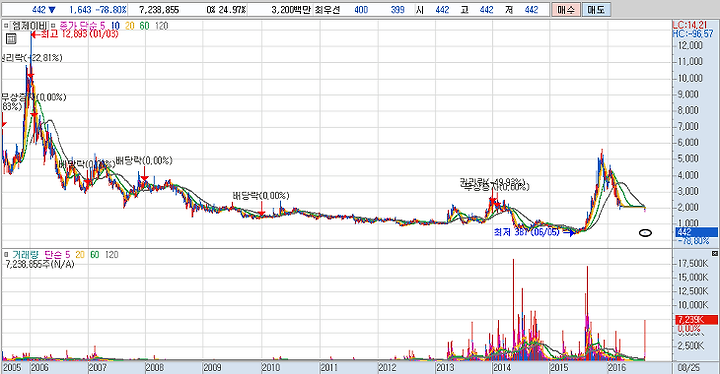Screen dimensions: 720x374
Task: Click the 매수 buy button
Action: click(566, 10)
